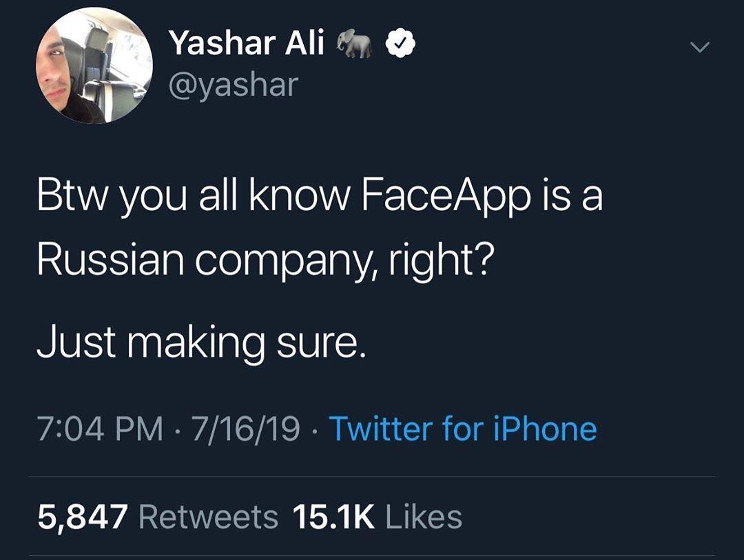Click the word "know" in the tweet
The image size is (744, 560).
[x=300, y=197]
